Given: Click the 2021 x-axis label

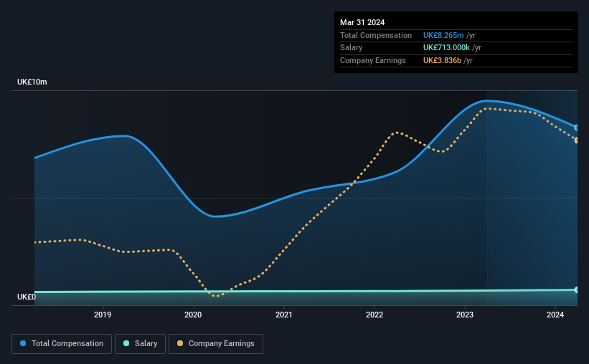Looking at the screenshot, I should tap(283, 315).
